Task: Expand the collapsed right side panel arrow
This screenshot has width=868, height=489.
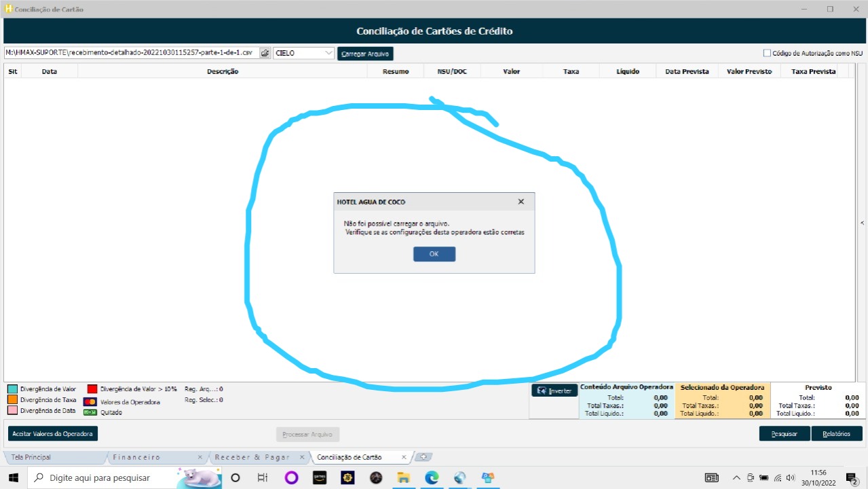Action: 862,223
